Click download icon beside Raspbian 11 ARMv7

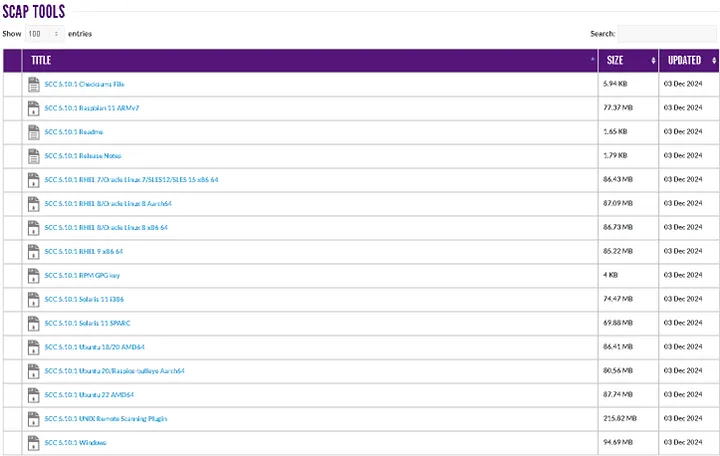(34, 108)
